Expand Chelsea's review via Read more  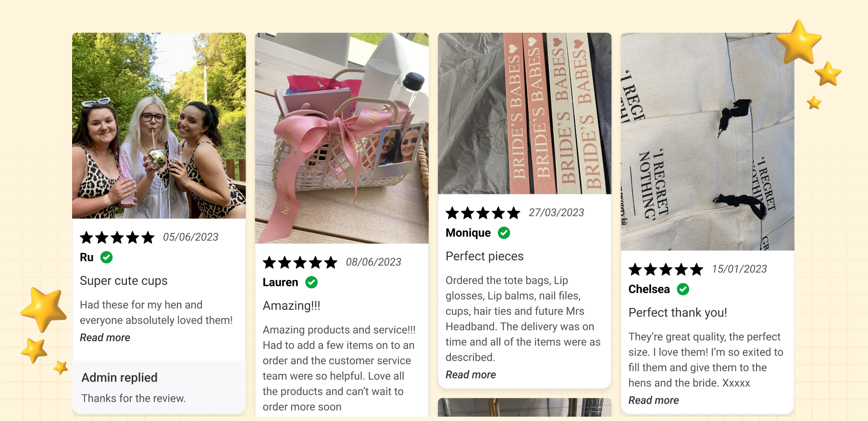pyautogui.click(x=654, y=400)
